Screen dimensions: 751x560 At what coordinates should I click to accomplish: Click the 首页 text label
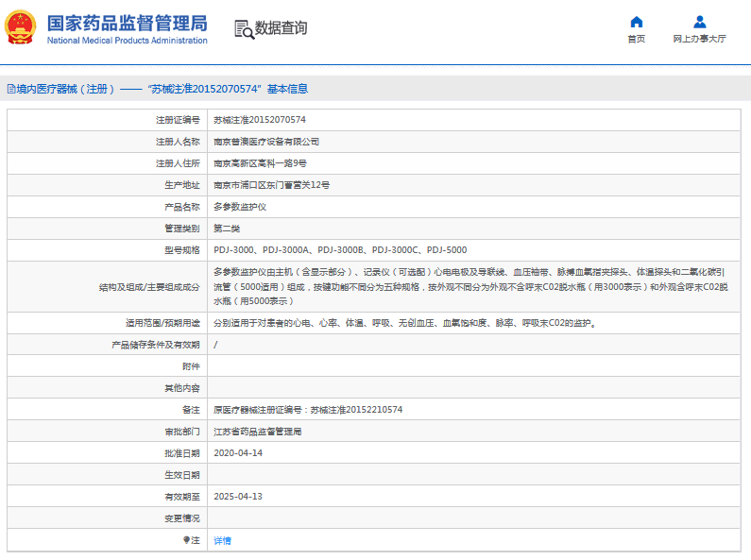coord(636,39)
